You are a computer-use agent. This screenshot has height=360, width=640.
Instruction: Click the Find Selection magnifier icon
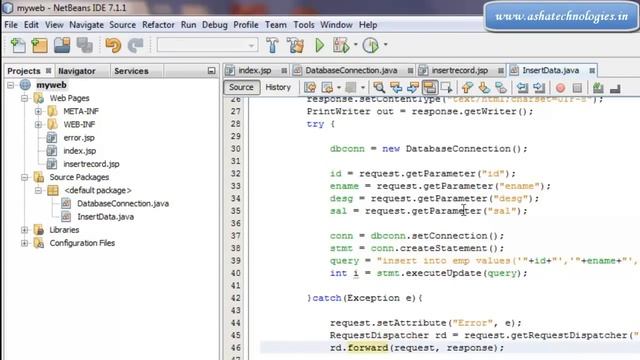coord(379,87)
